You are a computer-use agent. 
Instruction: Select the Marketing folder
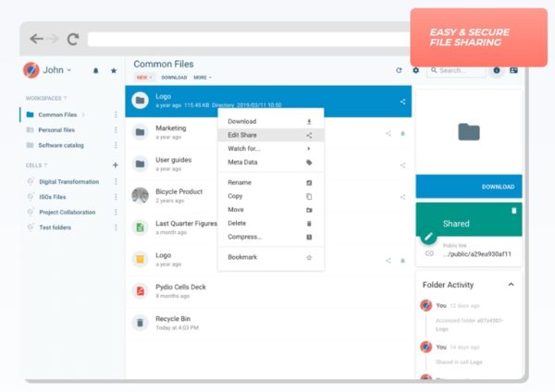pyautogui.click(x=268, y=133)
